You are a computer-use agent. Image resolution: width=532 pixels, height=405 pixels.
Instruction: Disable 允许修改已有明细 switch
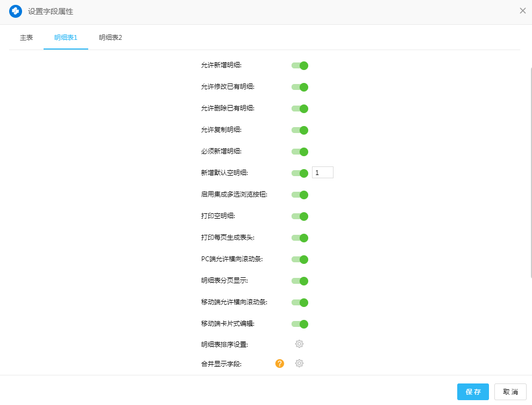point(300,87)
